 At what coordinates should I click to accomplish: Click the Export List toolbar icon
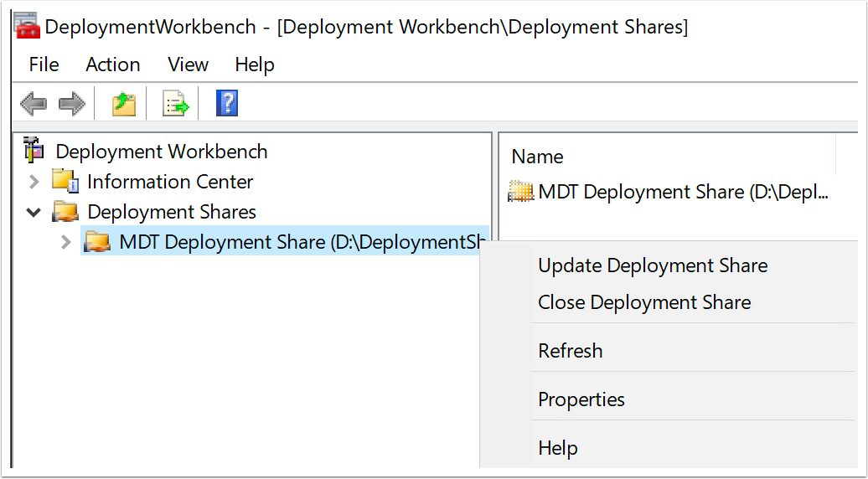pyautogui.click(x=175, y=104)
